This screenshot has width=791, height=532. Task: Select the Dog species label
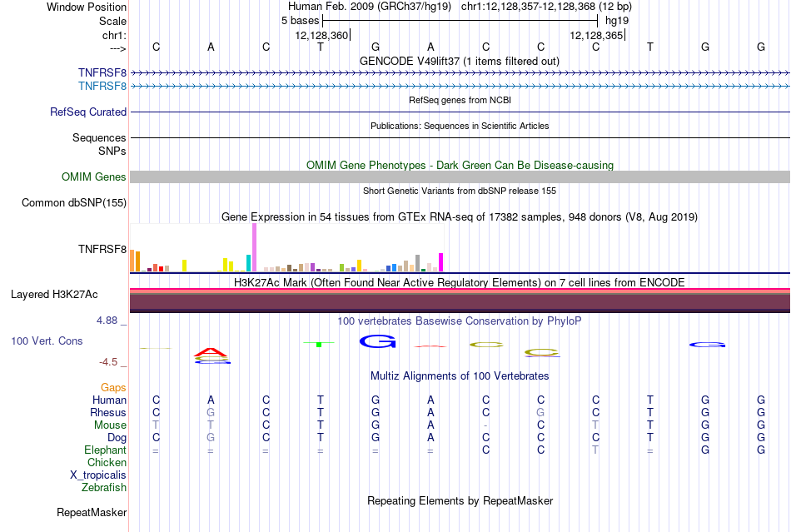(117, 438)
